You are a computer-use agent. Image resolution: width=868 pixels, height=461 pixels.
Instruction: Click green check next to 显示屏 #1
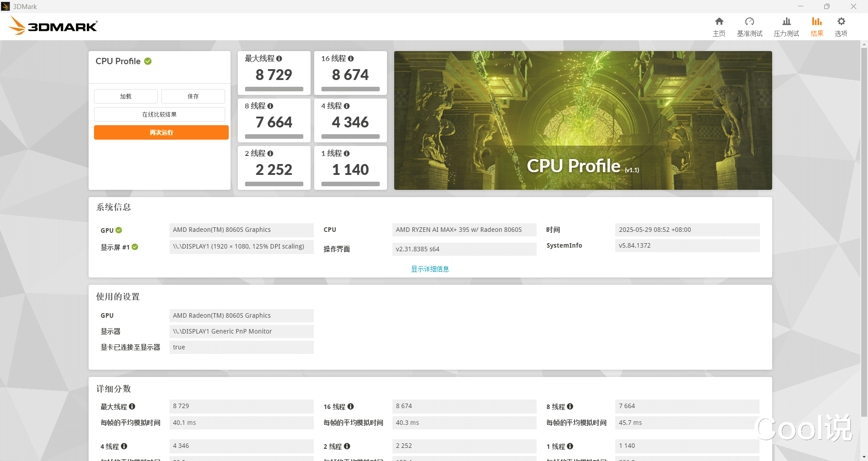pos(135,247)
